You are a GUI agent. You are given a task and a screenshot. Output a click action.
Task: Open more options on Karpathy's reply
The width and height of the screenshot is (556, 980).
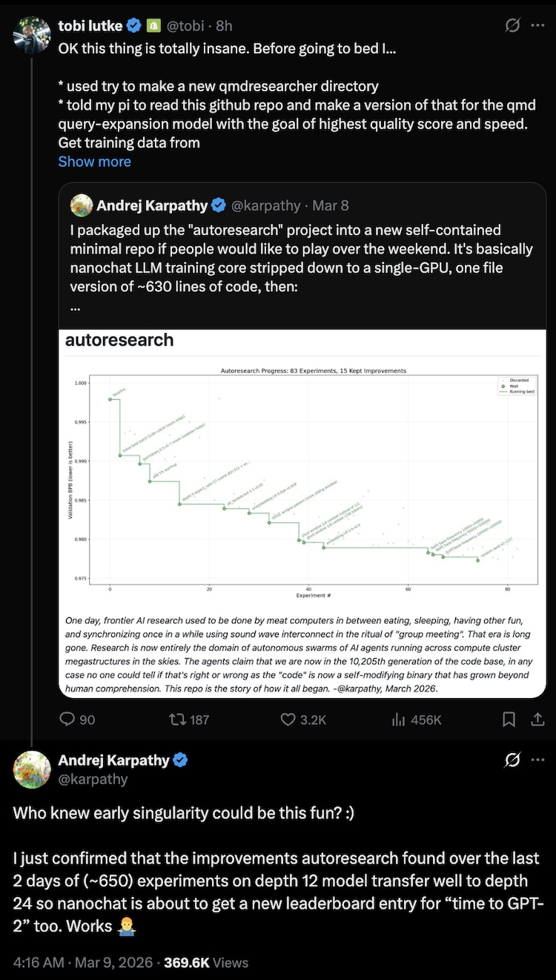[x=538, y=760]
